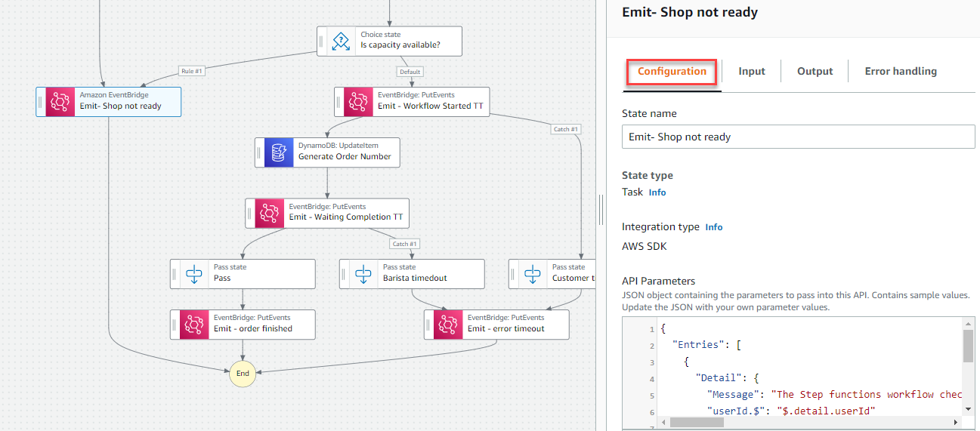Click DynamoDB icon on Generate Order Number
The image size is (980, 431).
pos(279,152)
